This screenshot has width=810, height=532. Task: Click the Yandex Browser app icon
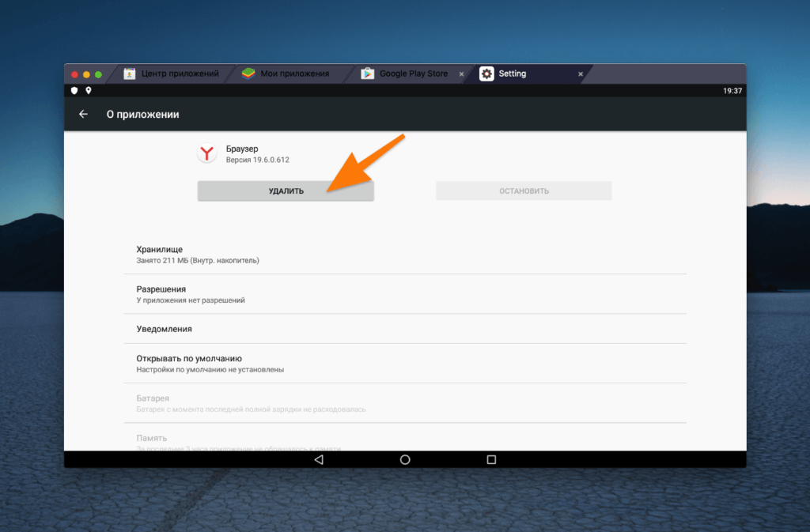point(207,153)
